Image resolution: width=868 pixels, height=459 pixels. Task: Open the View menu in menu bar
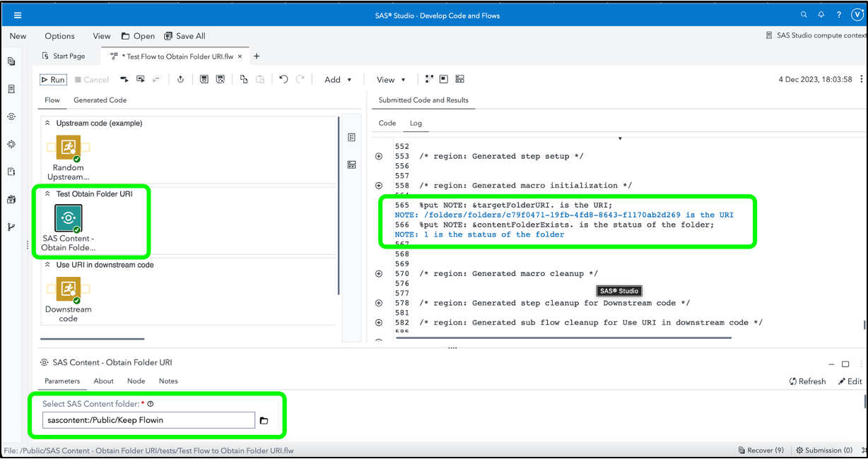(102, 36)
